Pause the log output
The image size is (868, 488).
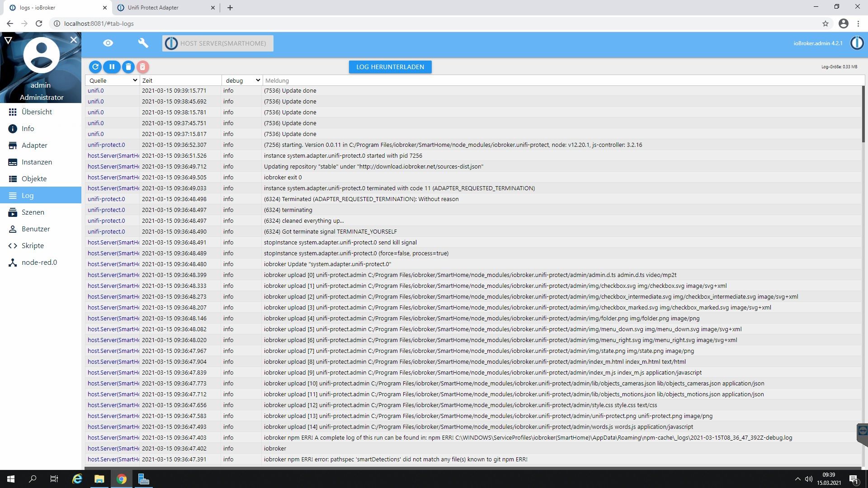click(112, 67)
